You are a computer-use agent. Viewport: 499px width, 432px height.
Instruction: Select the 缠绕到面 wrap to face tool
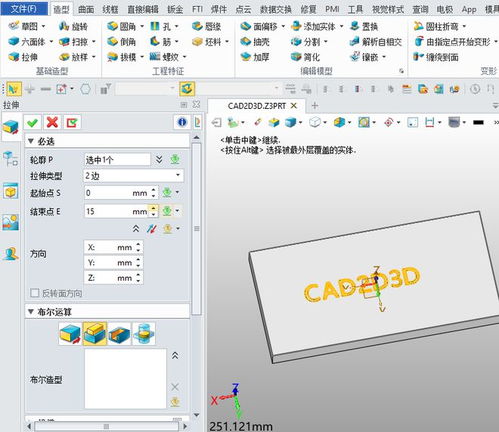click(x=436, y=57)
